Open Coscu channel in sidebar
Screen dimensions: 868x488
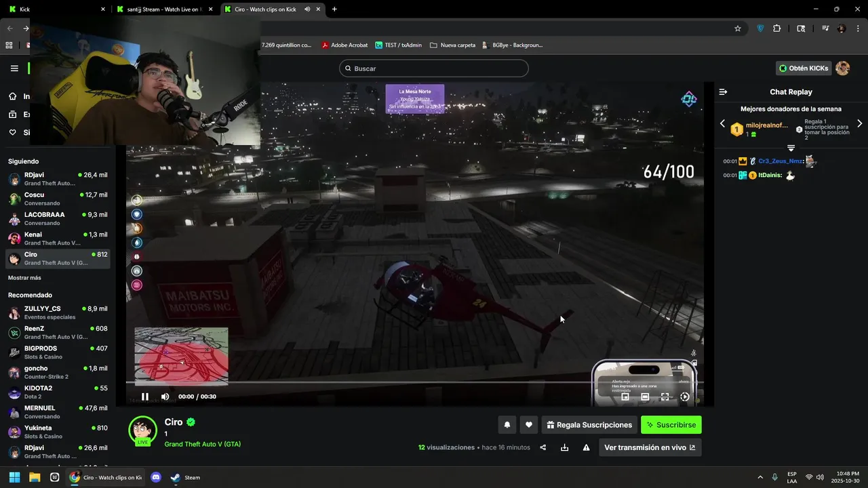(58, 199)
